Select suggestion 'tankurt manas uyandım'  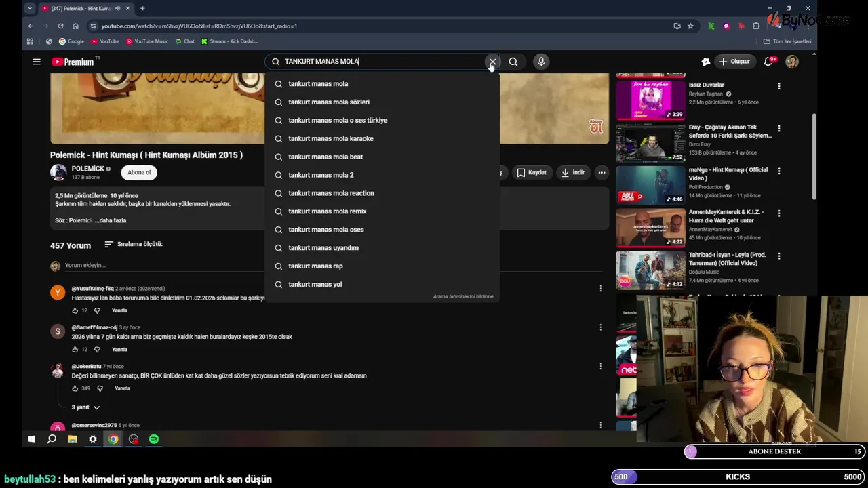pyautogui.click(x=382, y=248)
